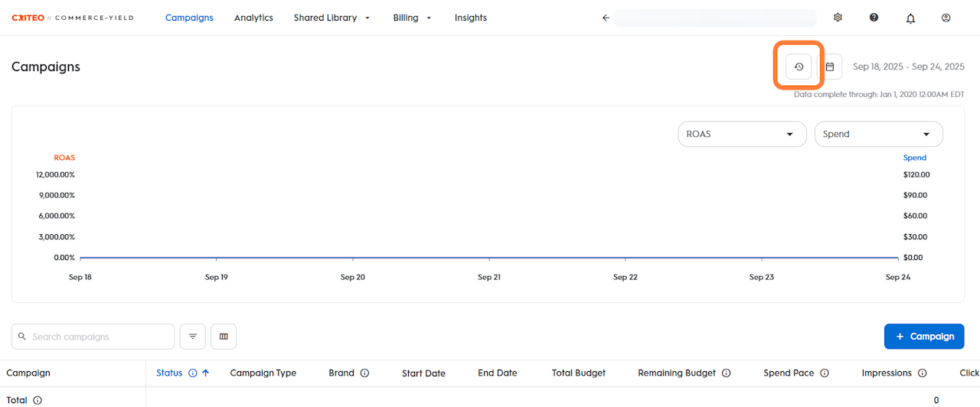Click the info icon next to Status
980x407 pixels.
pos(193,373)
